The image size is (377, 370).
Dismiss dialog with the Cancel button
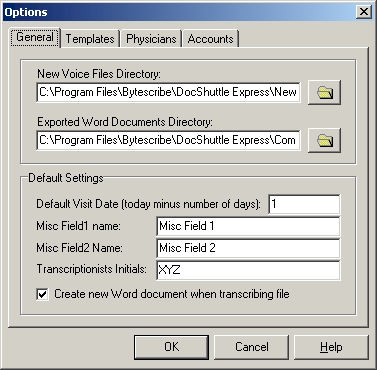tap(251, 347)
